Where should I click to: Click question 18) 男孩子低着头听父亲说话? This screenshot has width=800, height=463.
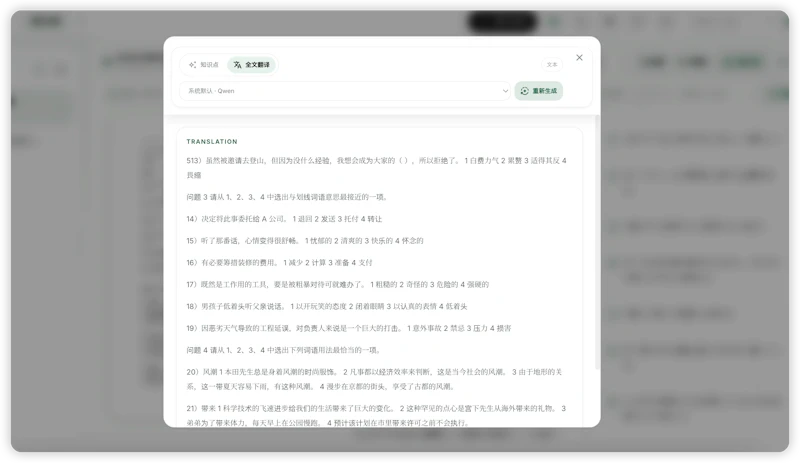tap(327, 306)
